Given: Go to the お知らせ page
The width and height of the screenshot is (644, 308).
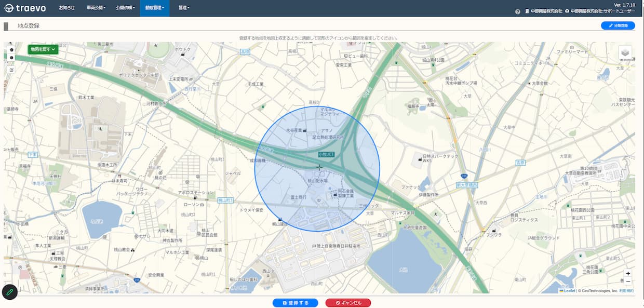Looking at the screenshot, I should [66, 8].
